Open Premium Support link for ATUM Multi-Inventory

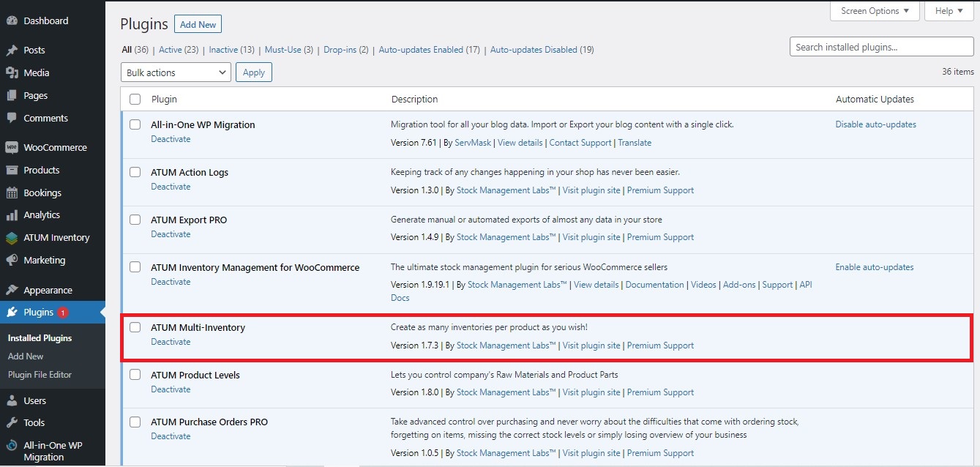point(660,345)
